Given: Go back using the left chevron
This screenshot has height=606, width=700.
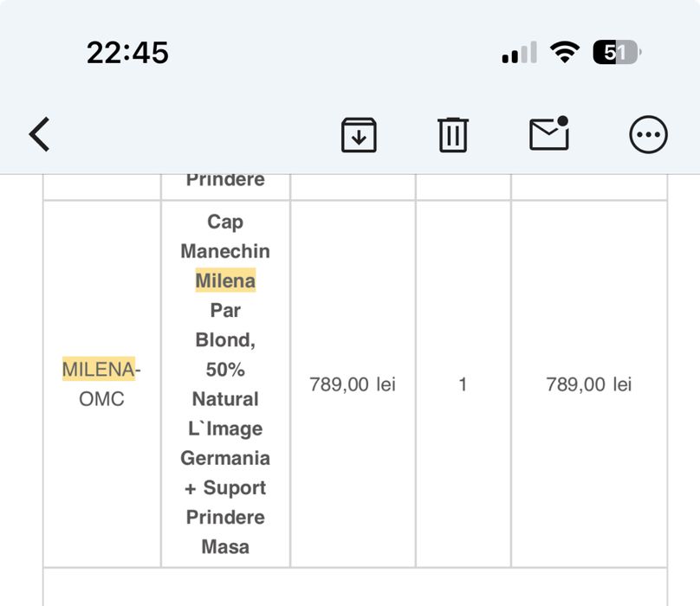Looking at the screenshot, I should (x=40, y=135).
